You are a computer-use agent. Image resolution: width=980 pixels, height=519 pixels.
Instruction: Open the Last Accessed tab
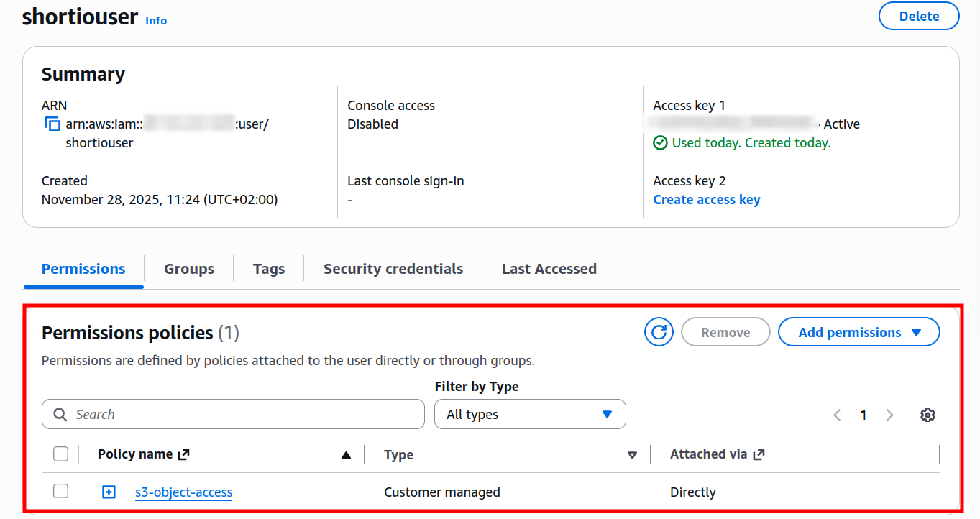pyautogui.click(x=549, y=268)
